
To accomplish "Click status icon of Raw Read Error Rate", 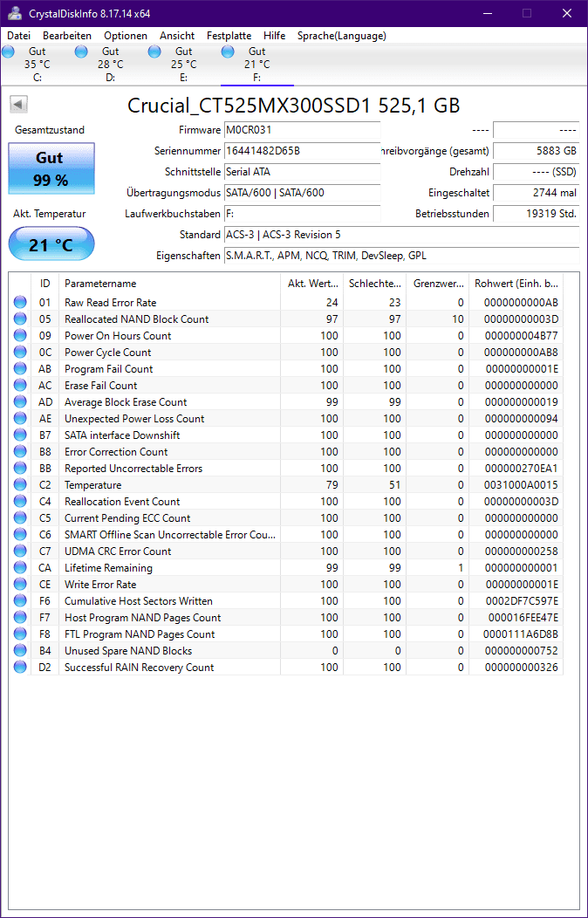I will pyautogui.click(x=20, y=303).
